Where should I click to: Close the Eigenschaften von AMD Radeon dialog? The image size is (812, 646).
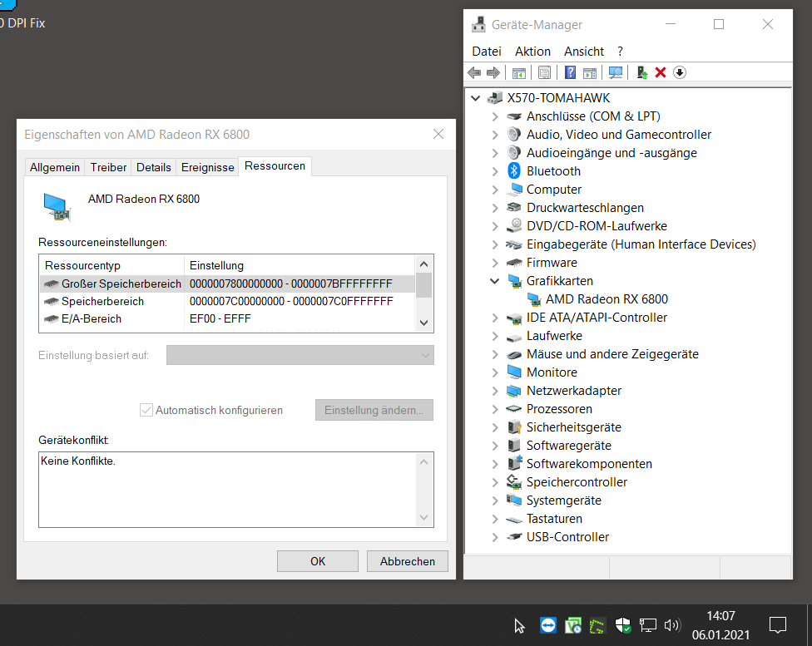tap(438, 134)
